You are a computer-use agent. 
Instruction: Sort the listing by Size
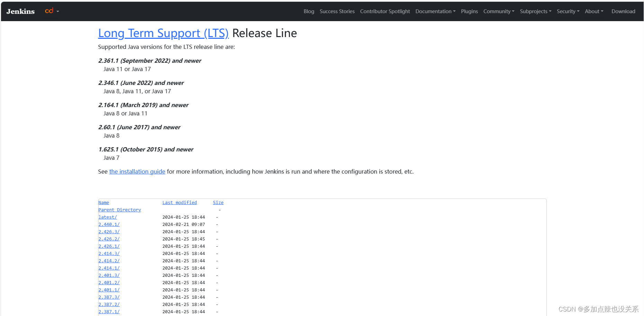(x=218, y=203)
